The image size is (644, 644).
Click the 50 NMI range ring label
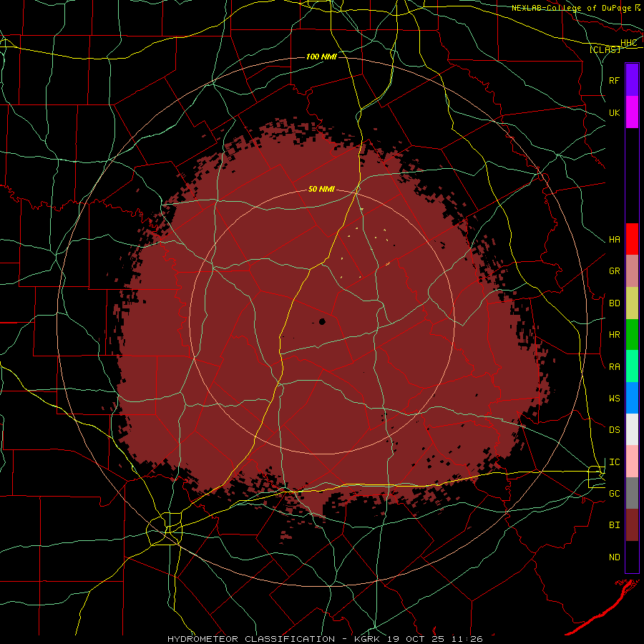pos(321,189)
